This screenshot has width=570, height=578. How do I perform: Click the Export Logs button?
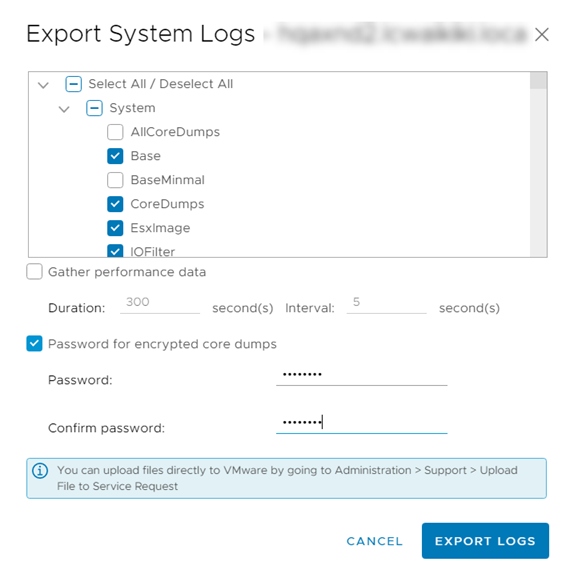coord(485,541)
